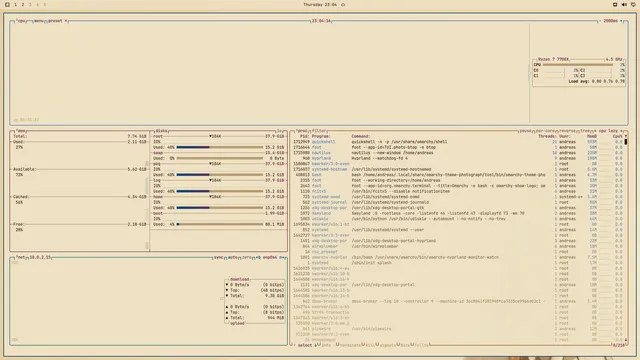Click the boot disk Used 4% bar
Image resolution: width=640 pixels, height=360 pixels.
point(220,224)
